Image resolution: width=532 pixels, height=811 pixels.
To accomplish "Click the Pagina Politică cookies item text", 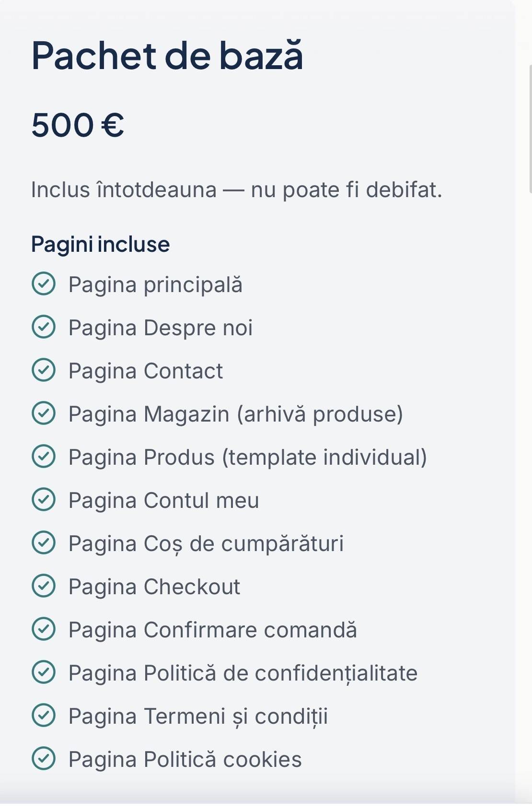I will 185,759.
